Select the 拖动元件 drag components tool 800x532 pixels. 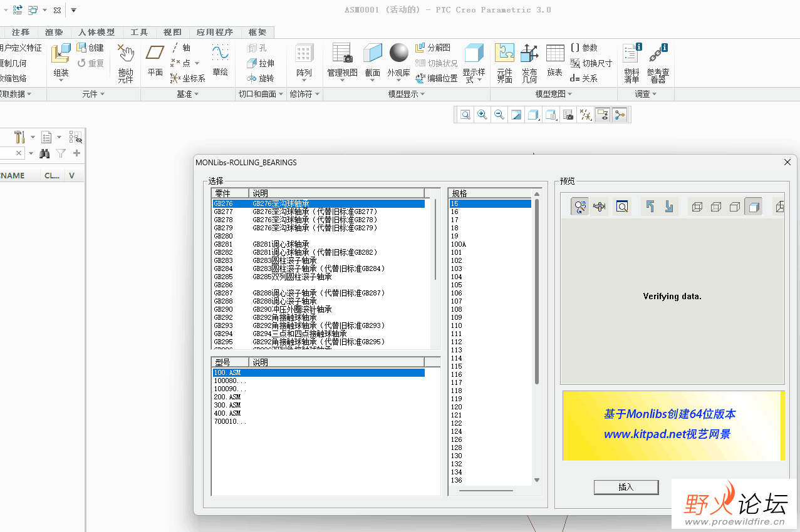pyautogui.click(x=126, y=63)
